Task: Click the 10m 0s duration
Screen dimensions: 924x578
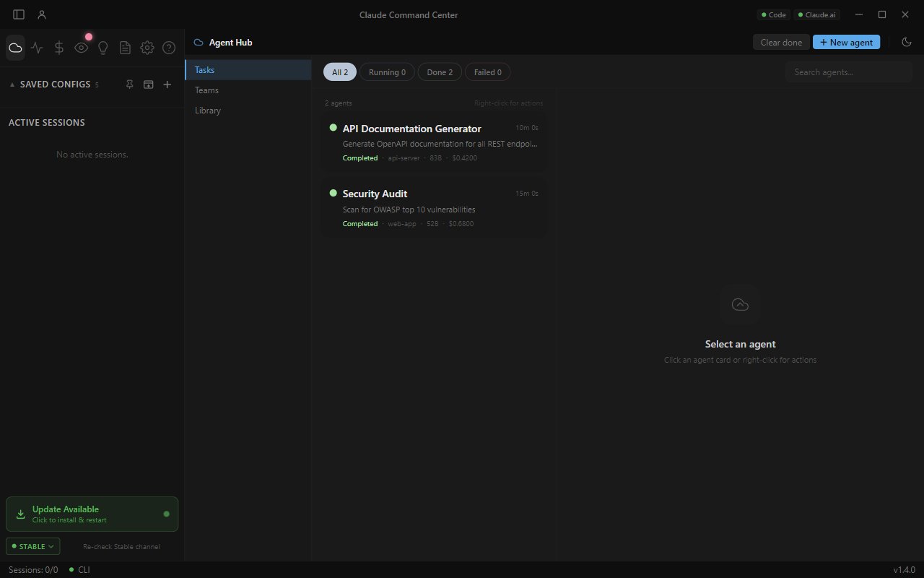Action: [526, 128]
